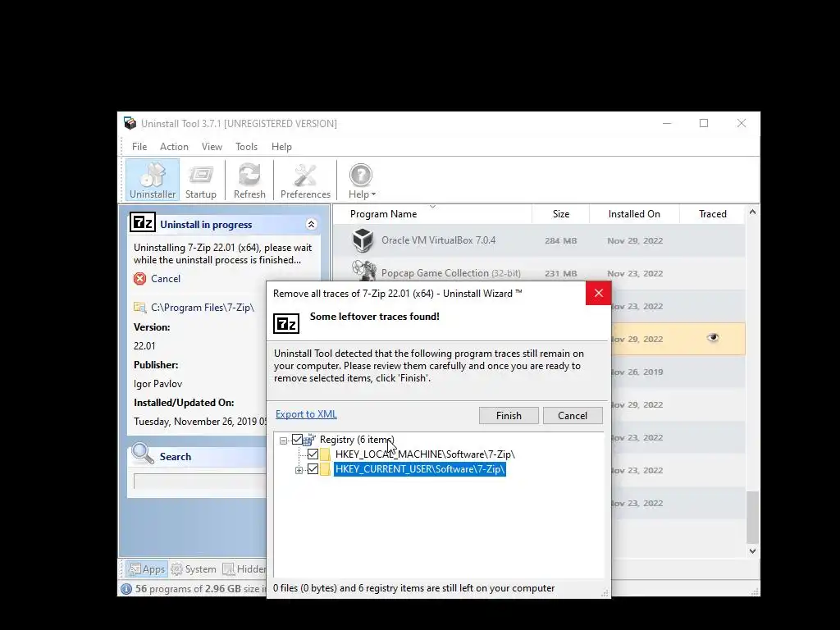Open the Uninstaller toolbar section
Screen dimensions: 840x630
[153, 180]
